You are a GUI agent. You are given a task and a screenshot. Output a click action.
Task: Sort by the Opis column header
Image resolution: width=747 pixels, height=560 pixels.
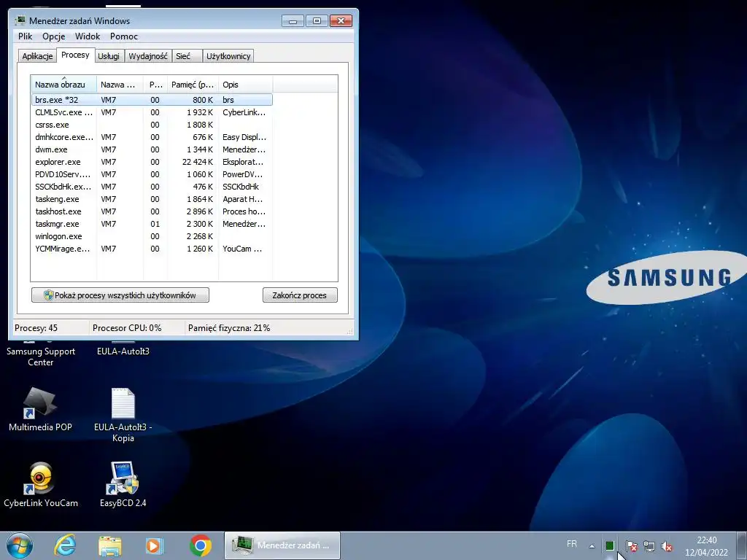tap(245, 85)
